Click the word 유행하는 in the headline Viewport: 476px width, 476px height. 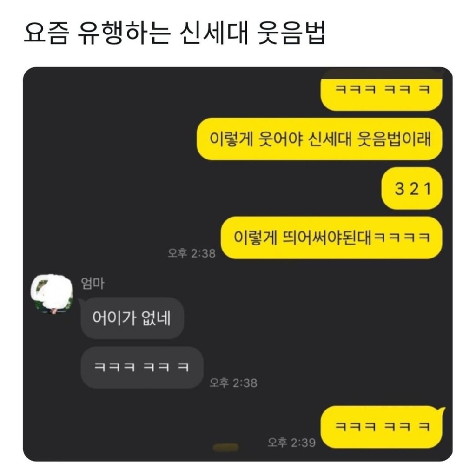click(124, 33)
